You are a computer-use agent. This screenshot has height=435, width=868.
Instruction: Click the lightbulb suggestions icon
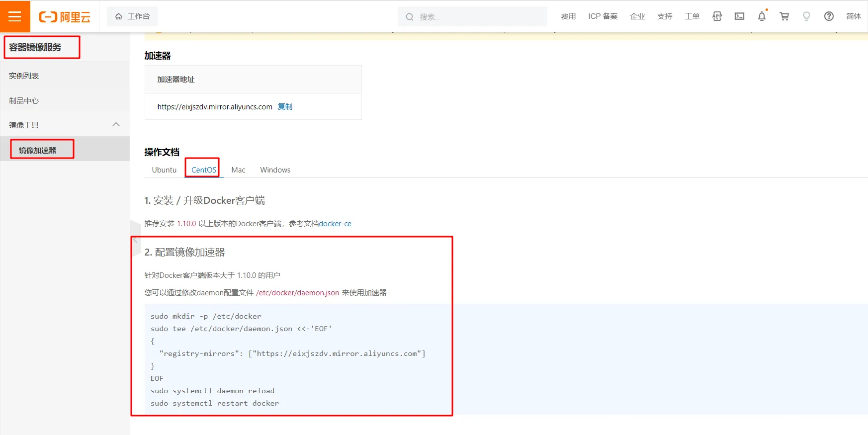[x=806, y=16]
